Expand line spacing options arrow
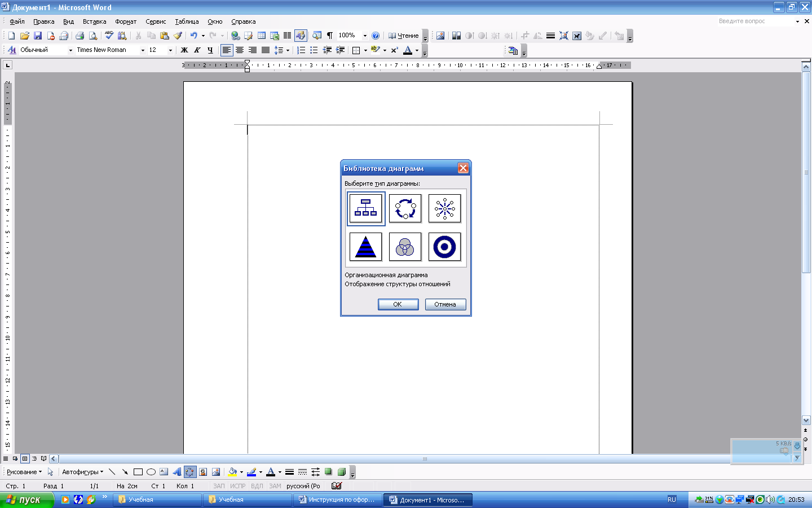The height and width of the screenshot is (508, 812). click(288, 50)
